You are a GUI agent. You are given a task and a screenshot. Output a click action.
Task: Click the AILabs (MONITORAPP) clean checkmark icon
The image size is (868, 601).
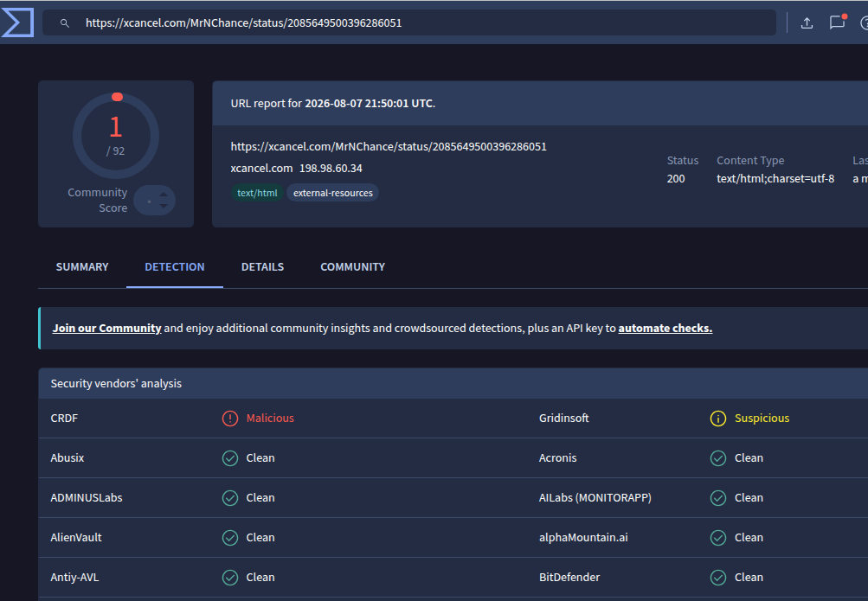point(718,498)
